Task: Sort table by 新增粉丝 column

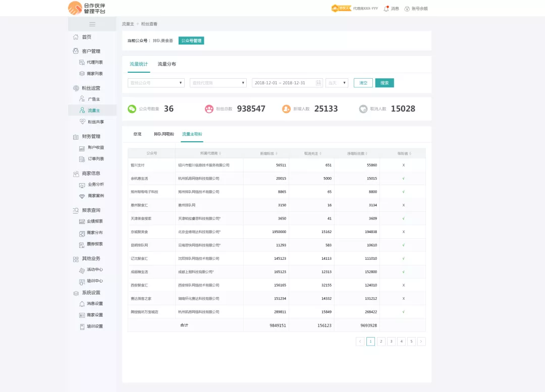Action: [x=269, y=153]
